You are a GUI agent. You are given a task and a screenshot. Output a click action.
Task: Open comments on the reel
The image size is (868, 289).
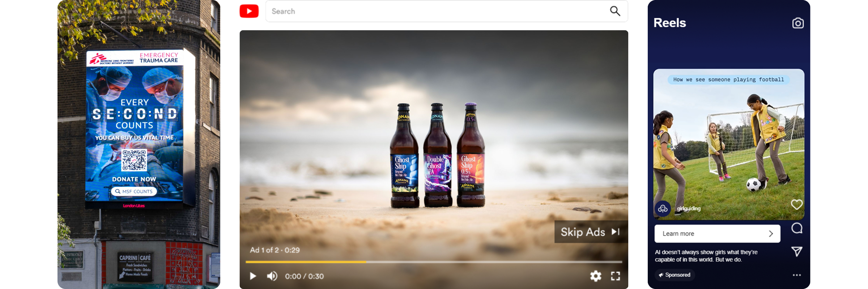797,228
